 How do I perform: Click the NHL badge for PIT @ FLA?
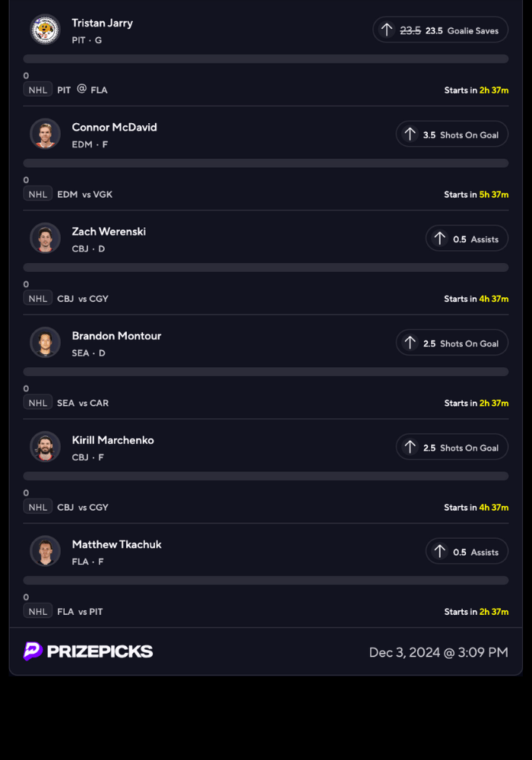[38, 90]
